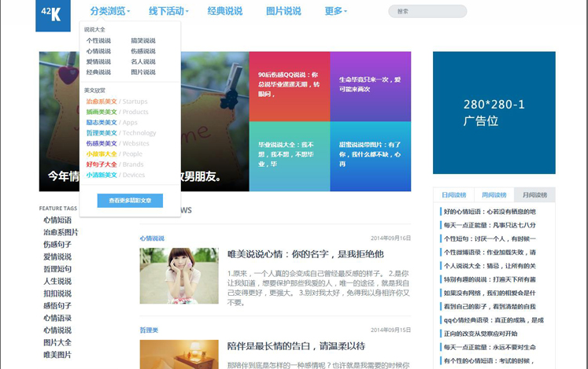Expand the 分类浏览 dropdown menu
This screenshot has width=588, height=369.
pyautogui.click(x=110, y=11)
